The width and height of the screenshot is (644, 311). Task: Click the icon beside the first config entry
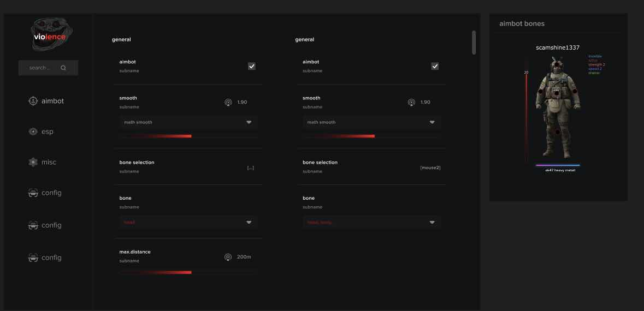point(33,193)
